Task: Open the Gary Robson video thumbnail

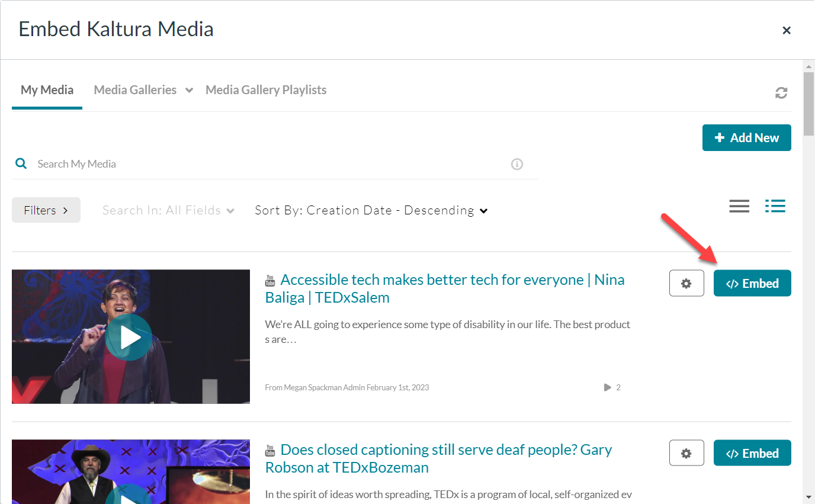Action: tap(131, 471)
